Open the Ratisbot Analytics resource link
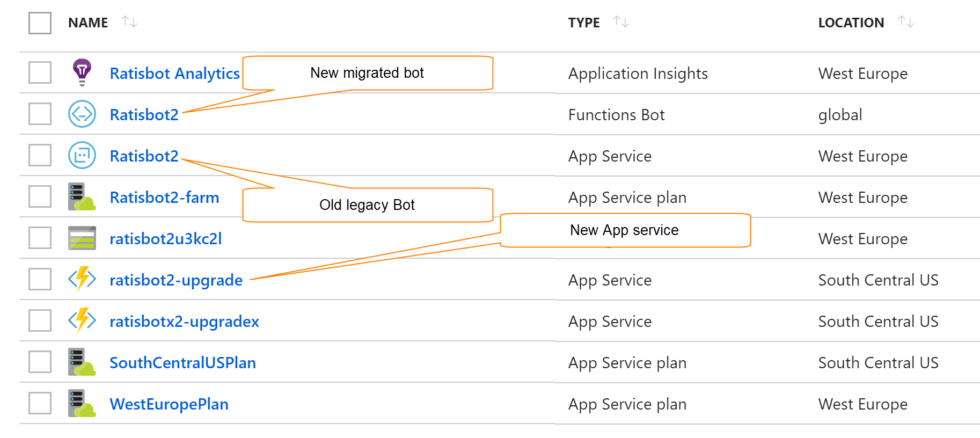980x438 pixels. pos(174,73)
